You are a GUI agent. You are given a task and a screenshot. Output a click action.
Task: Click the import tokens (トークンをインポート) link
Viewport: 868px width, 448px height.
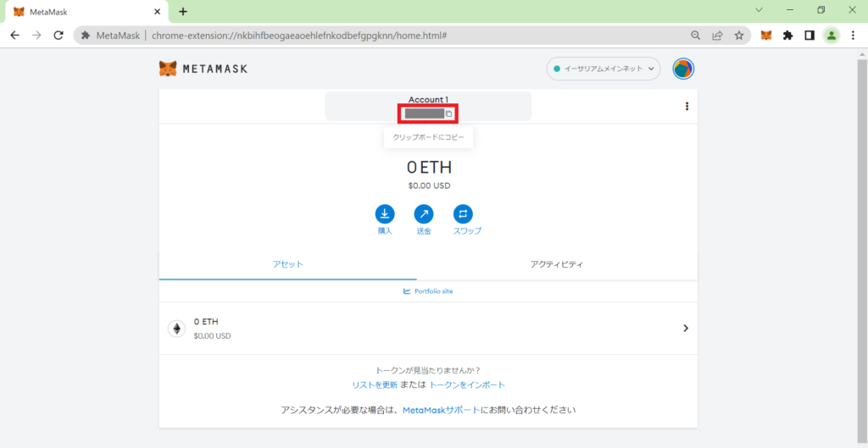click(x=467, y=384)
